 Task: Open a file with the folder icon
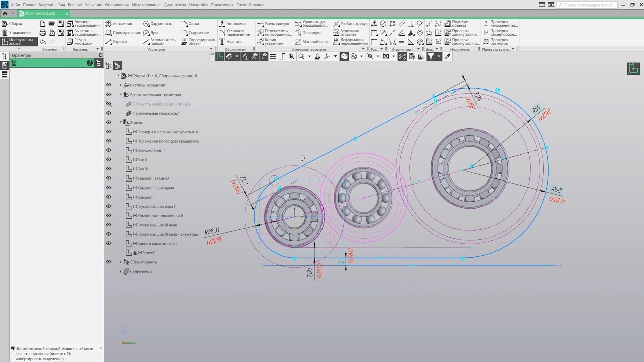click(x=51, y=24)
